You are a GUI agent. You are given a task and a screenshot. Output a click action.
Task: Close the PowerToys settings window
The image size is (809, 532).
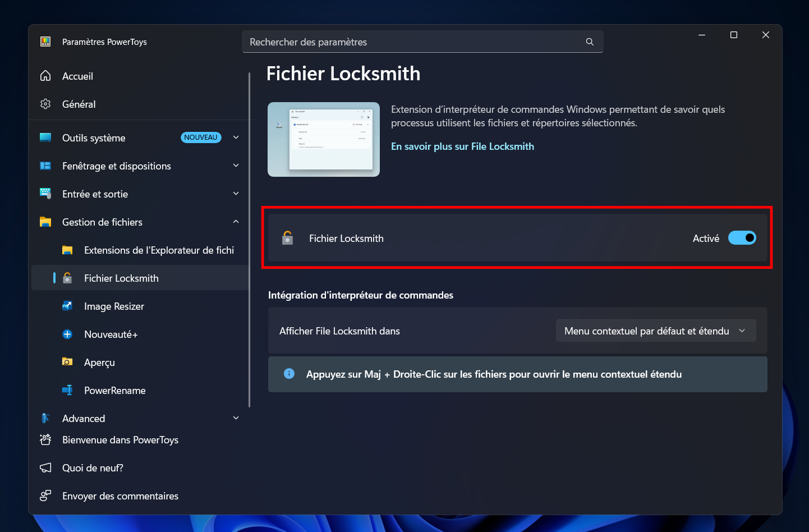pos(765,35)
